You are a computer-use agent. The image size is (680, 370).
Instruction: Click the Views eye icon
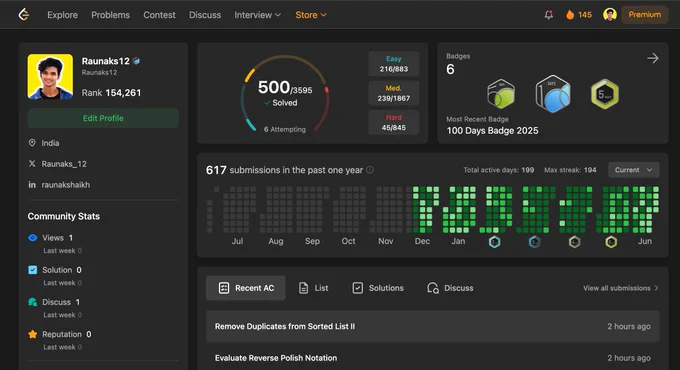(33, 238)
